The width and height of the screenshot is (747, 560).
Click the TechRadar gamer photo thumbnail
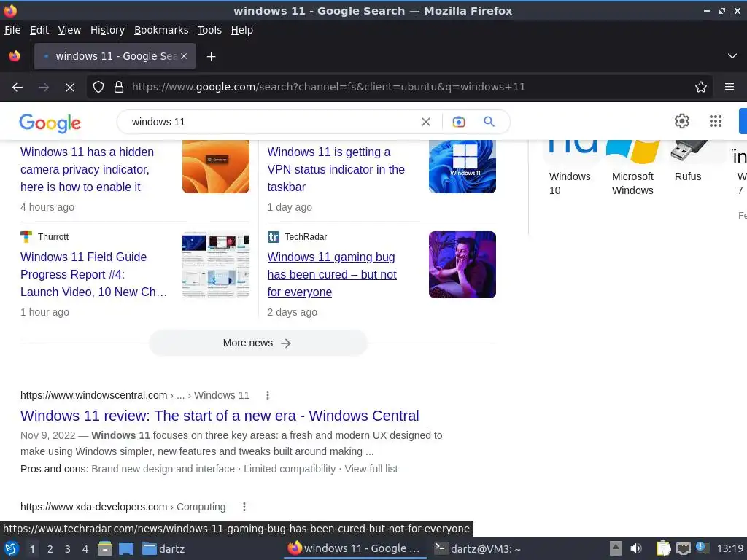462,265
